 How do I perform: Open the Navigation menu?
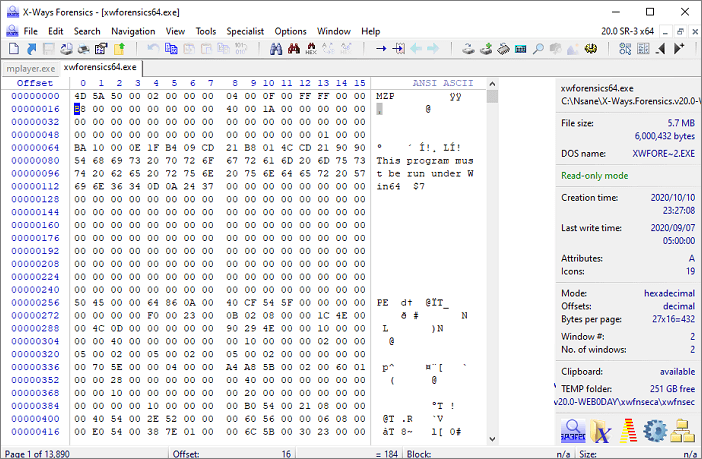[133, 31]
